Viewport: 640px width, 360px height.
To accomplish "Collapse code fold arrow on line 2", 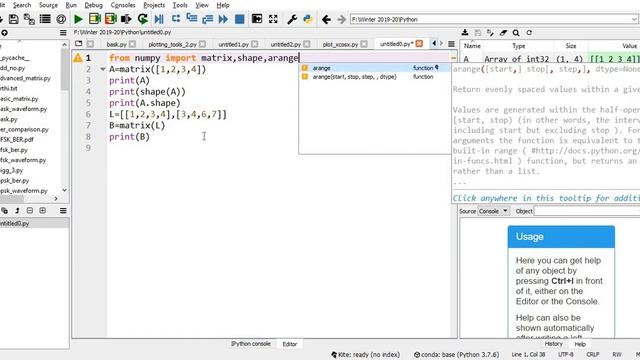I will pyautogui.click(x=103, y=69).
